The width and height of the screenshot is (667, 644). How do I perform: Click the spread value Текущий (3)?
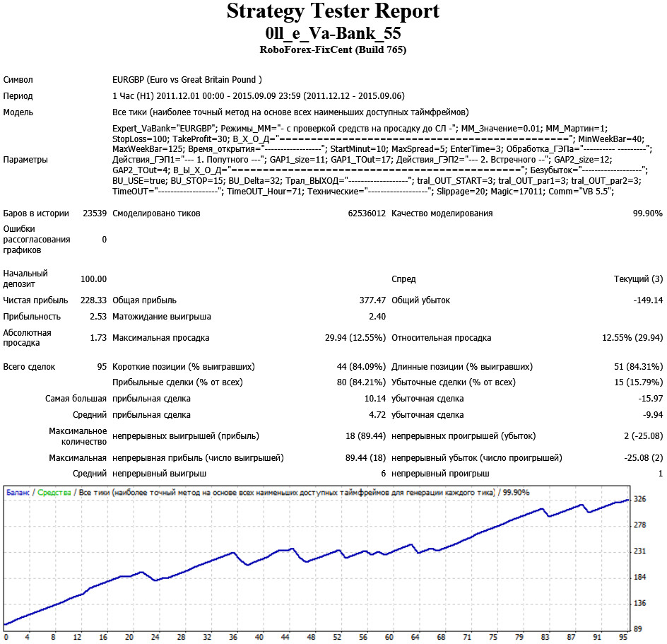click(638, 279)
